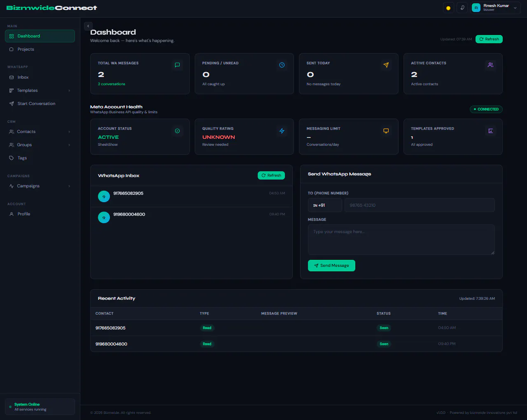Open the IN +91 country code selector
Image resolution: width=527 pixels, height=420 pixels.
point(325,205)
